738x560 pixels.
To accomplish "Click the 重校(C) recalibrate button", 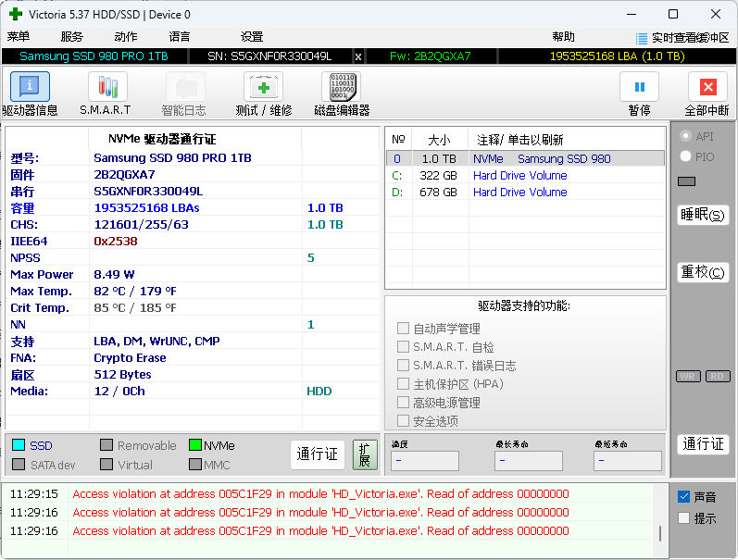I will 703,272.
